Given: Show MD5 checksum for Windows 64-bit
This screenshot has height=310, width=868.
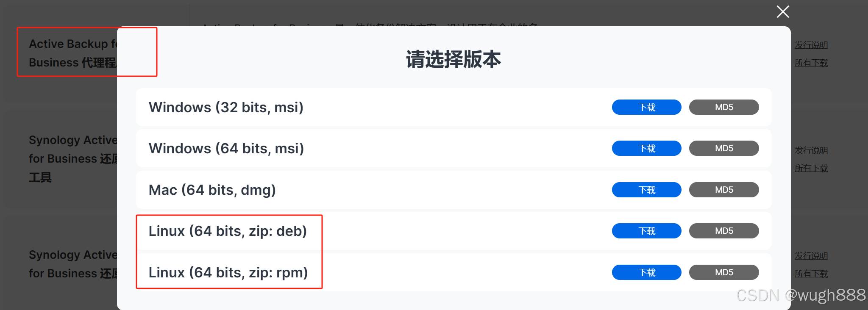Looking at the screenshot, I should (x=723, y=148).
